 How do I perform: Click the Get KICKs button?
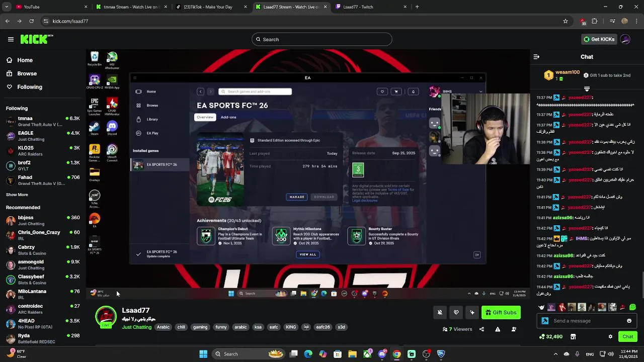tap(599, 39)
